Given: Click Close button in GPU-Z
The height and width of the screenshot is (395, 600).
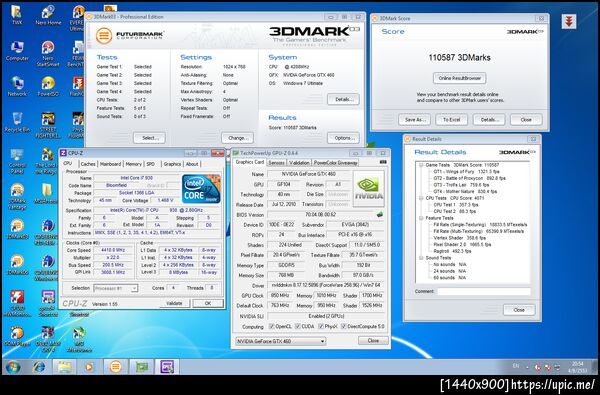Looking at the screenshot, I should coord(373,341).
